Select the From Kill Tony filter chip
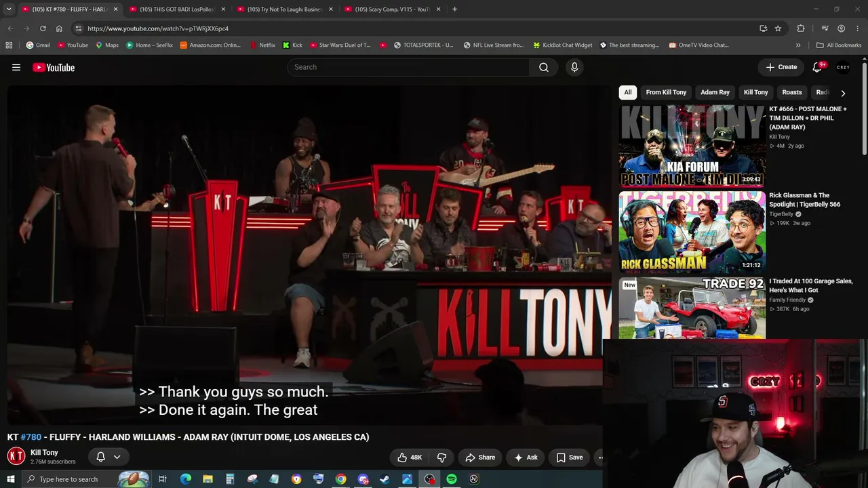 [666, 92]
